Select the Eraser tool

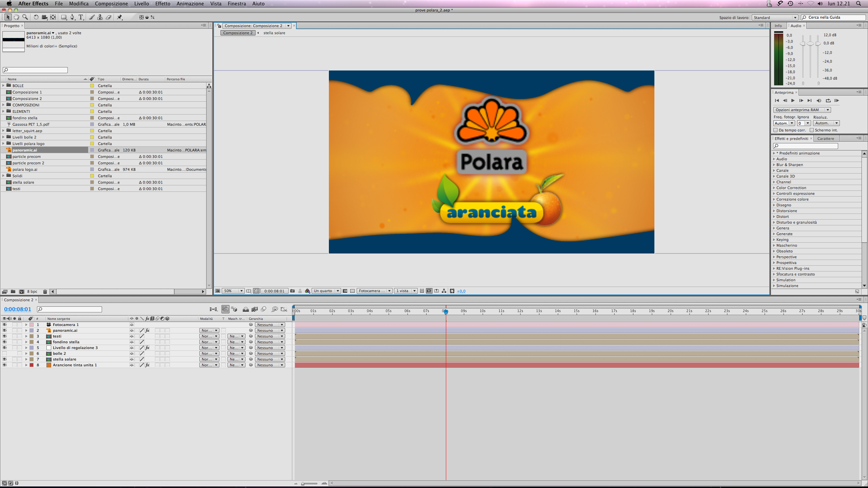(x=108, y=17)
